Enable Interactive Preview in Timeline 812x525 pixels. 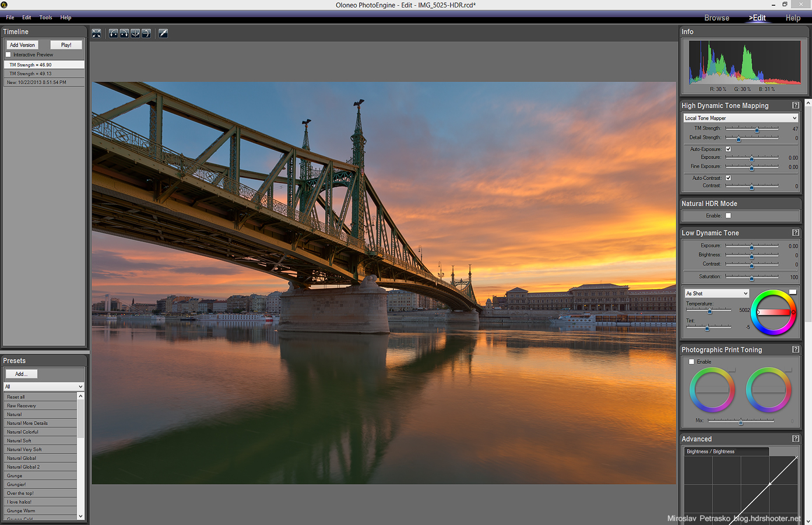[9, 55]
